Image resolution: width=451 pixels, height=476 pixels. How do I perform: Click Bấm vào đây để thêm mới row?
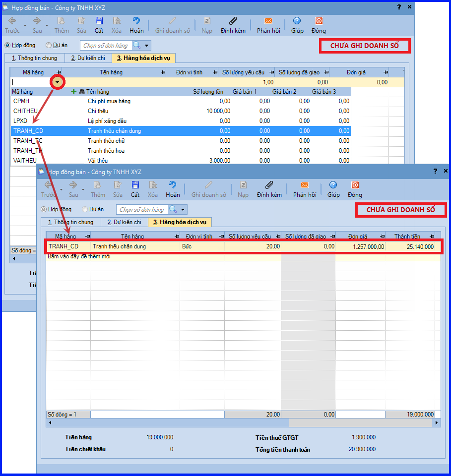pos(243,256)
